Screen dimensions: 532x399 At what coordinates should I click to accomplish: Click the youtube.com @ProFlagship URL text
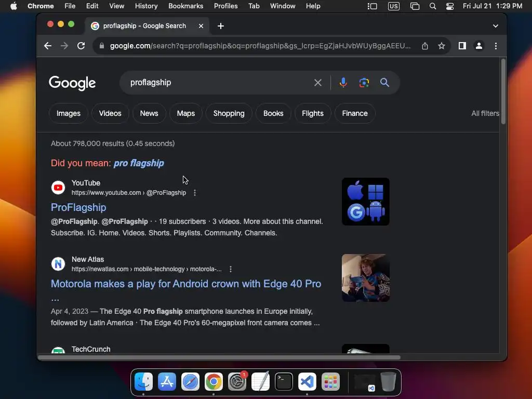coord(129,193)
